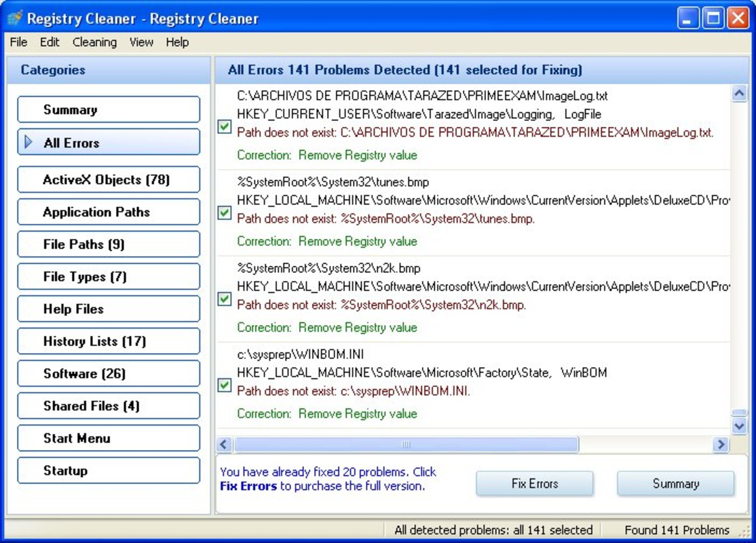Select the "c:\sysprep\WINBOM.INI" line

tap(301, 354)
